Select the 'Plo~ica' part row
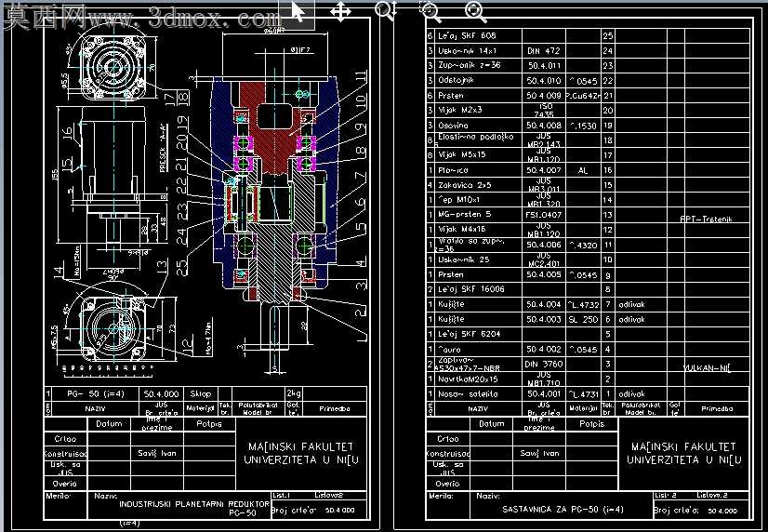Viewport: 768px width, 532px height. pos(453,170)
